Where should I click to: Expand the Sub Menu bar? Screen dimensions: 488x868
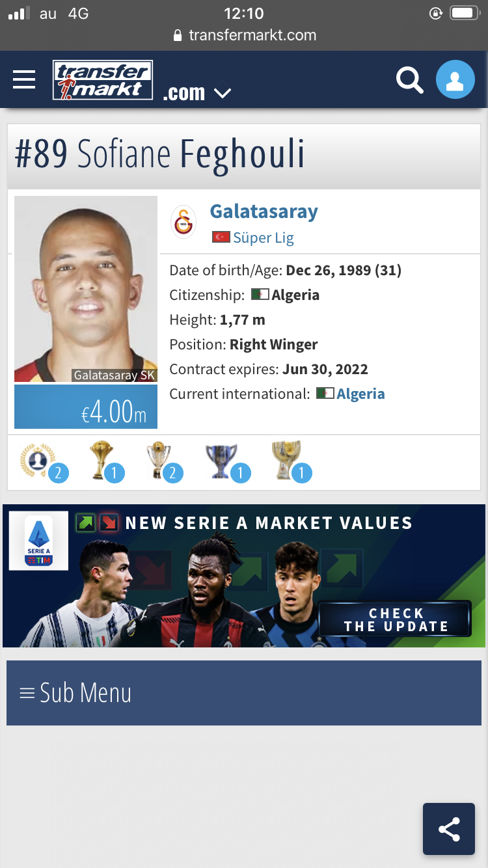pos(244,693)
